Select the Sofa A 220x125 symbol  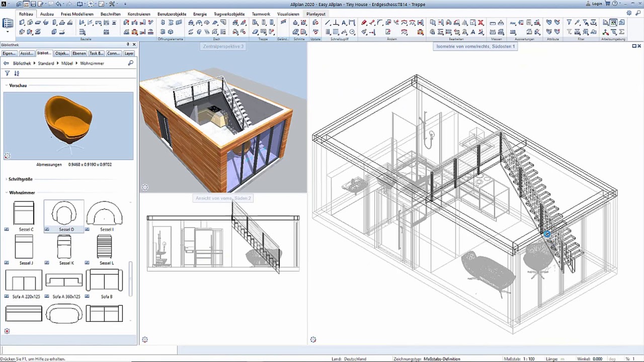(24, 284)
